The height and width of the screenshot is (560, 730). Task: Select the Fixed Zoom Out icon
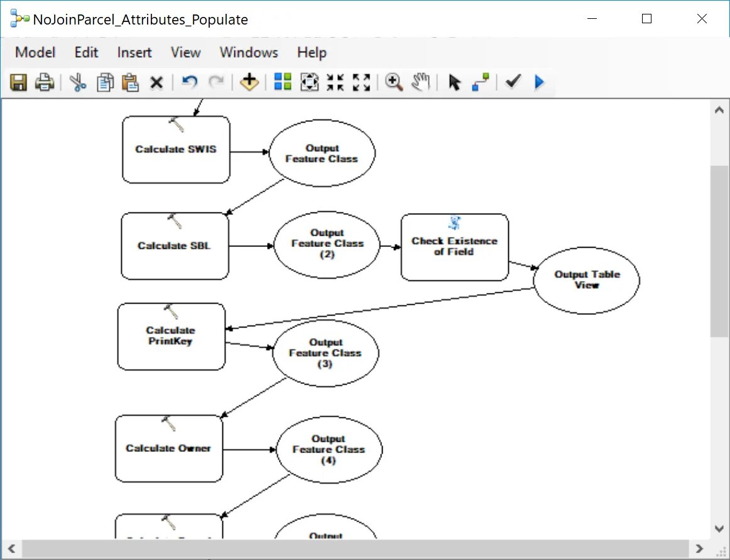[x=361, y=82]
